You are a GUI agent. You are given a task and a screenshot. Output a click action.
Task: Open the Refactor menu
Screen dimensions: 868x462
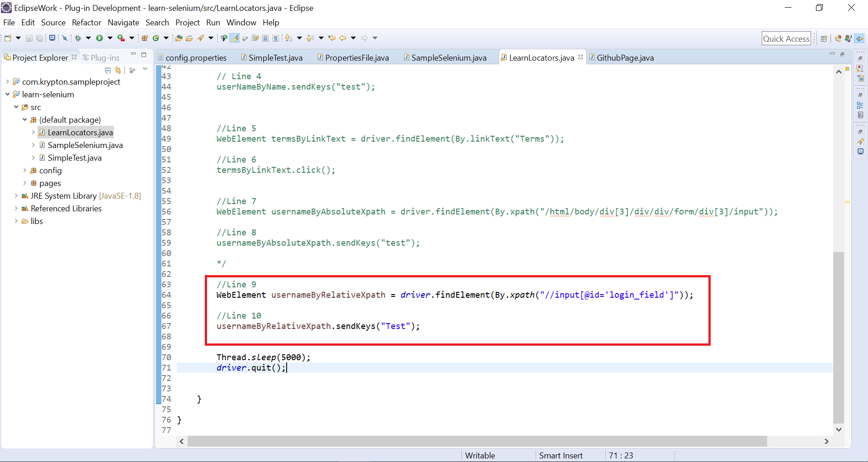(x=86, y=23)
